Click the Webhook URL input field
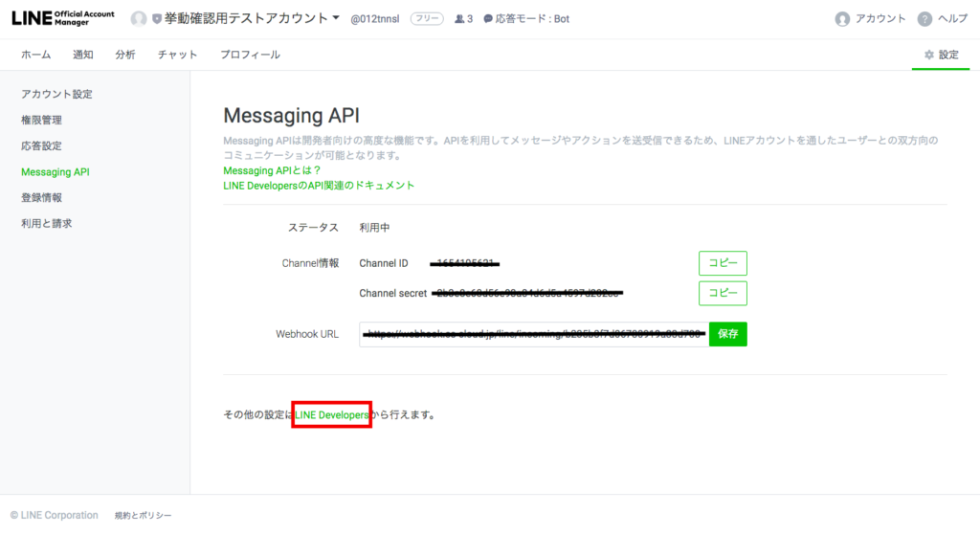980x535 pixels. click(534, 334)
